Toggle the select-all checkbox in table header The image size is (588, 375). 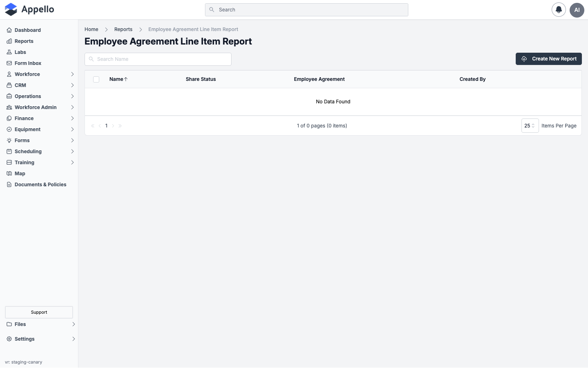96,79
